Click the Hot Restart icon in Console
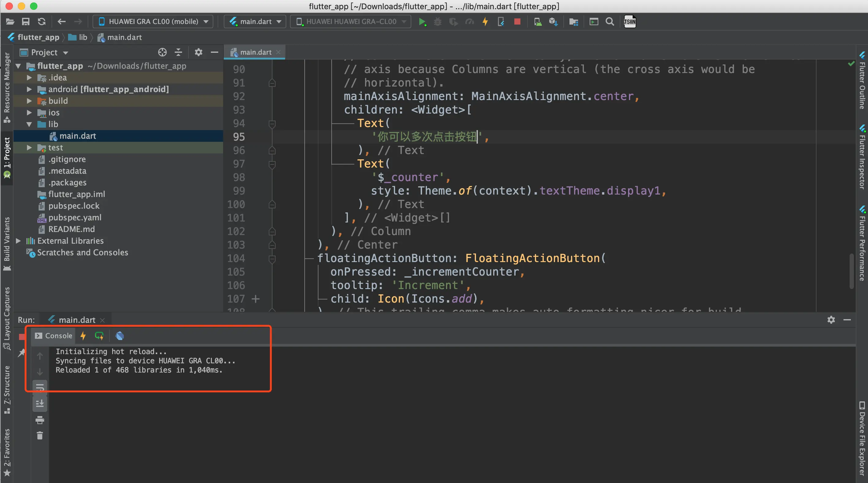This screenshot has width=868, height=483. click(x=99, y=336)
